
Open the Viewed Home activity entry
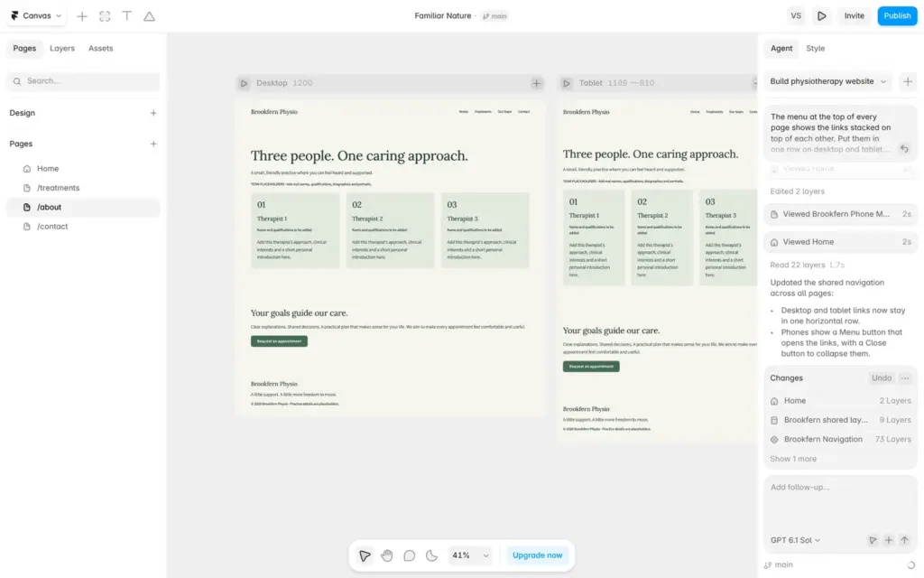[841, 242]
